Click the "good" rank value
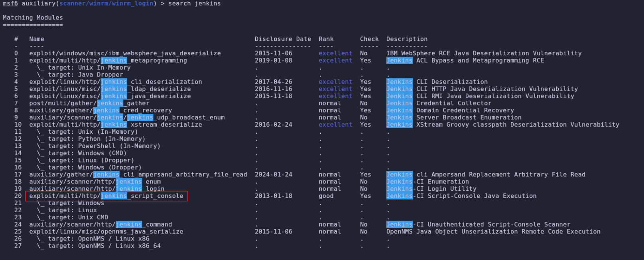This screenshot has height=260, width=644. tap(326, 196)
